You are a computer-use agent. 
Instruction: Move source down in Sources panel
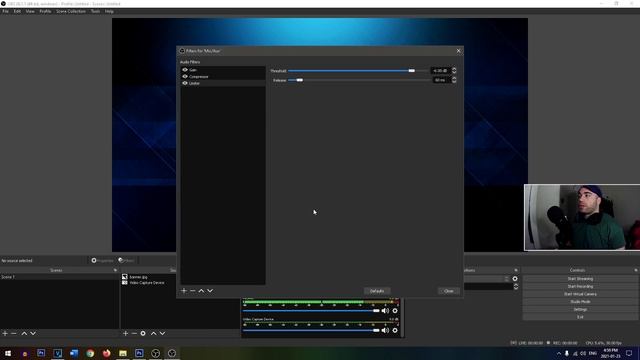pyautogui.click(x=162, y=333)
